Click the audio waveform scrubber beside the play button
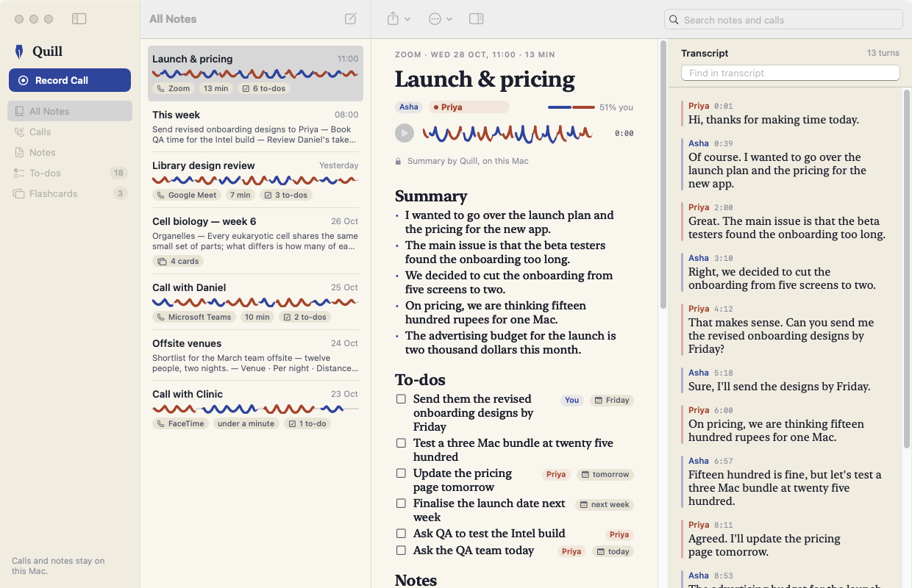The image size is (912, 588). coord(507,133)
